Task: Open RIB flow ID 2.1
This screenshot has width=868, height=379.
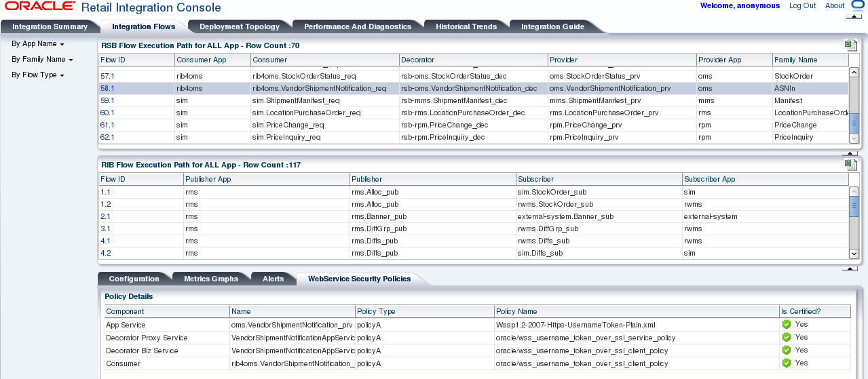Action: click(x=105, y=216)
